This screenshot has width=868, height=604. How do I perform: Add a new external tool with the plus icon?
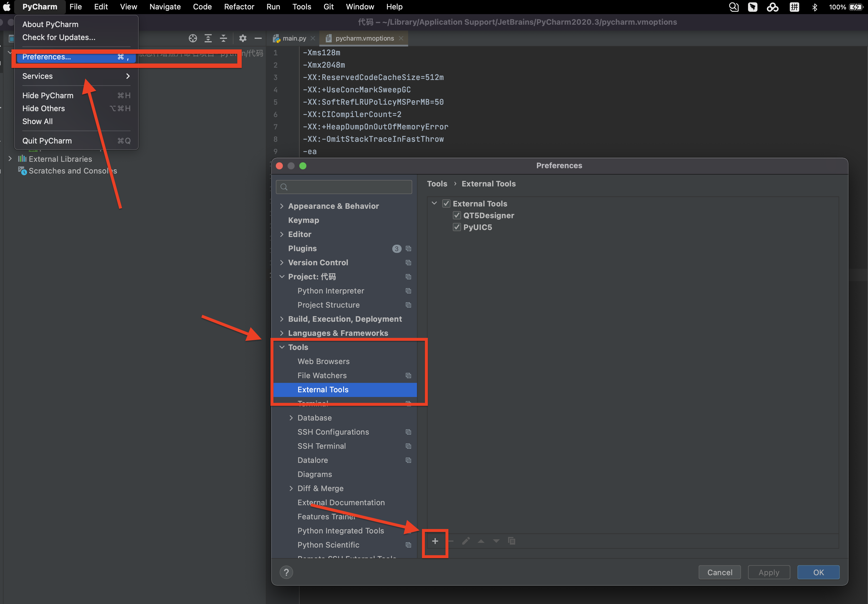pos(435,541)
